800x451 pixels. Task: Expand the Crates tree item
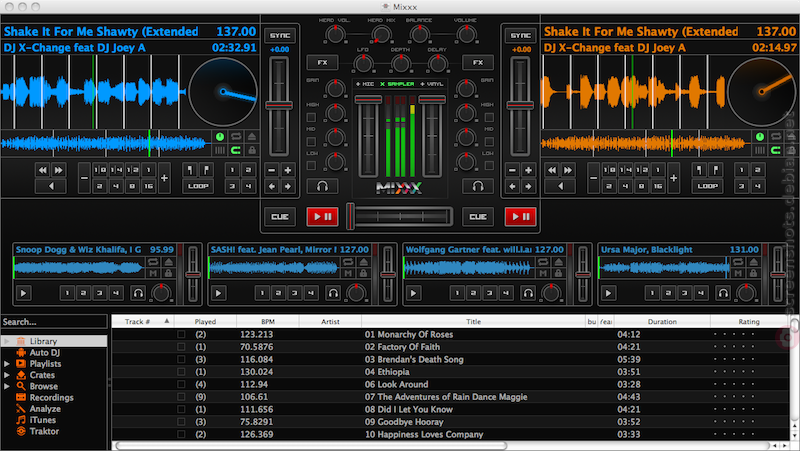point(7,375)
